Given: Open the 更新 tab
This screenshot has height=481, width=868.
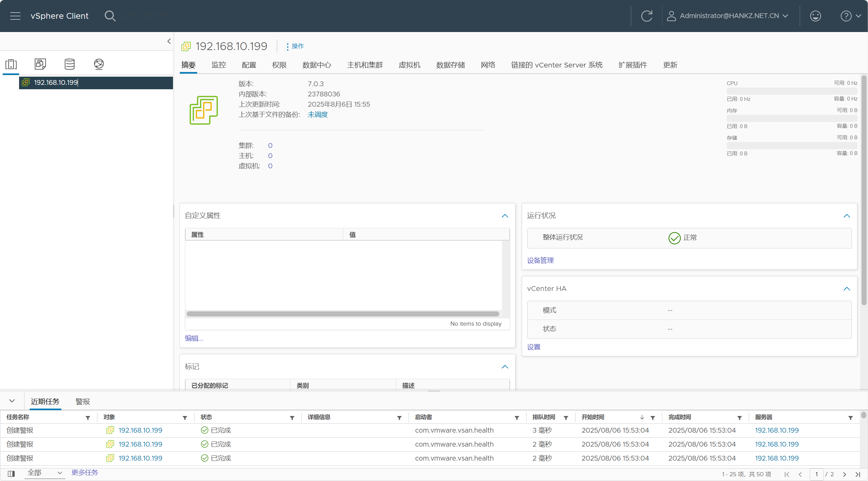Looking at the screenshot, I should [x=670, y=65].
